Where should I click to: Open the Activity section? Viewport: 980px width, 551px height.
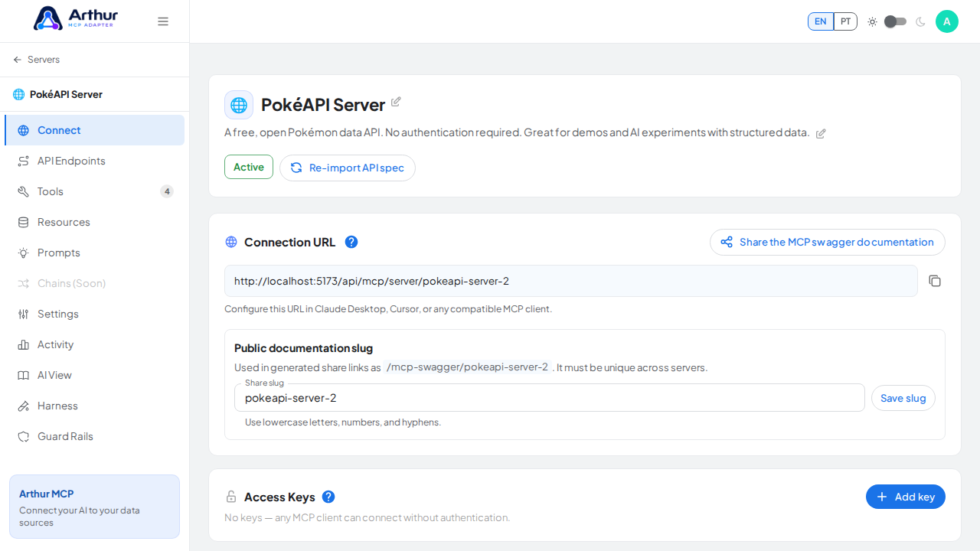[94, 344]
